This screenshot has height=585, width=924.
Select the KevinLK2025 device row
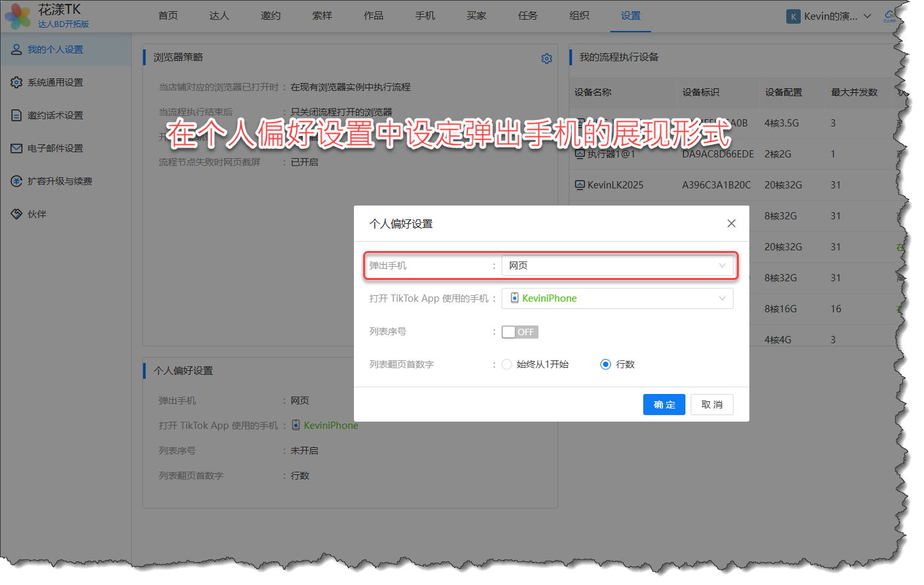[x=615, y=185]
